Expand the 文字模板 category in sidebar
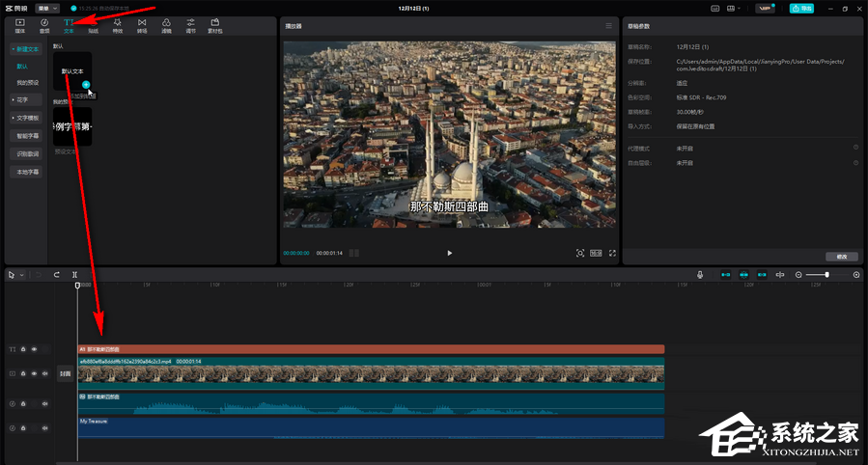This screenshot has width=868, height=465. (27, 118)
